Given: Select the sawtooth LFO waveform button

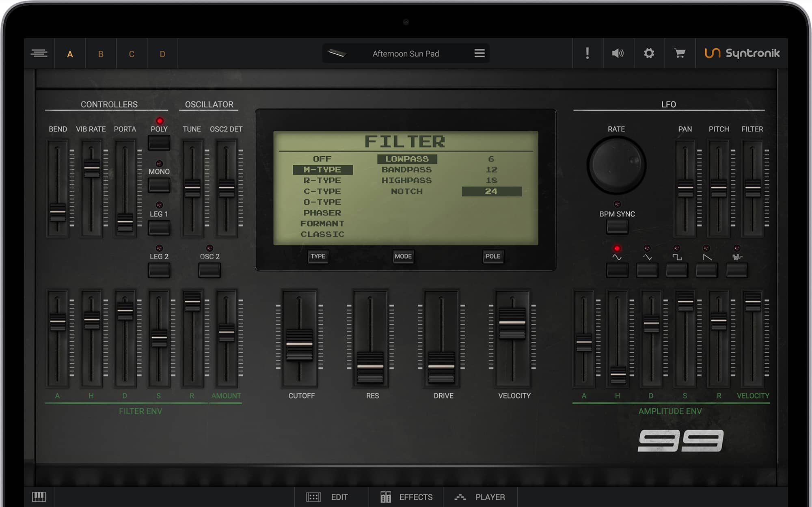Looking at the screenshot, I should point(707,270).
